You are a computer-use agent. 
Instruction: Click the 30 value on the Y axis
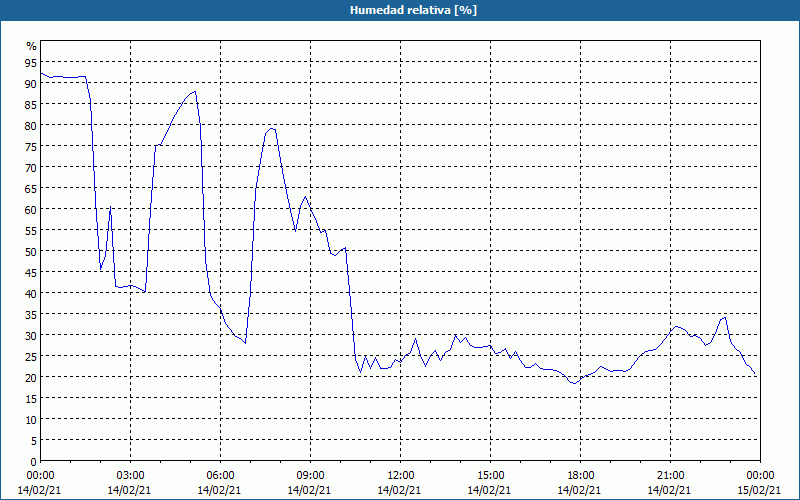point(31,336)
